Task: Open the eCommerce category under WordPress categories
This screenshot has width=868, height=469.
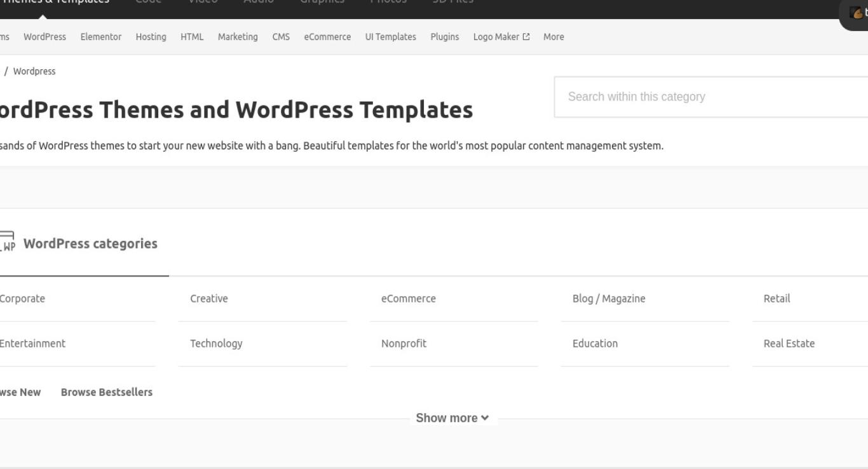Action: (409, 299)
